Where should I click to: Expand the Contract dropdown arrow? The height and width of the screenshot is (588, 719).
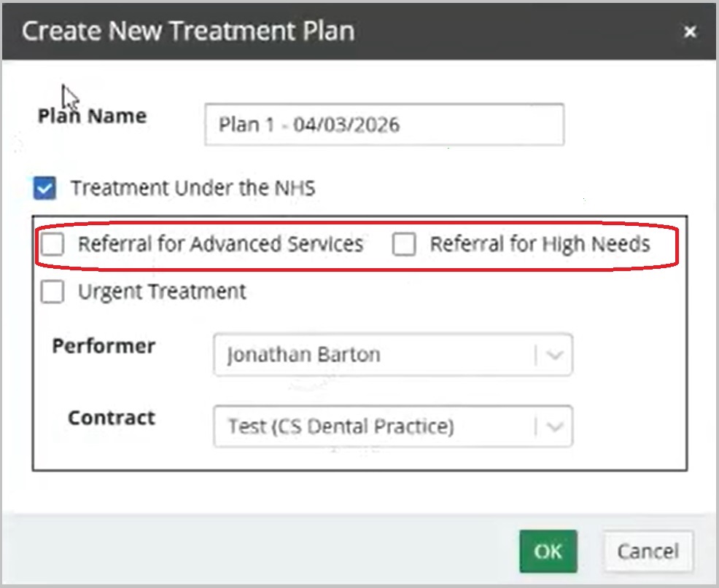point(553,426)
